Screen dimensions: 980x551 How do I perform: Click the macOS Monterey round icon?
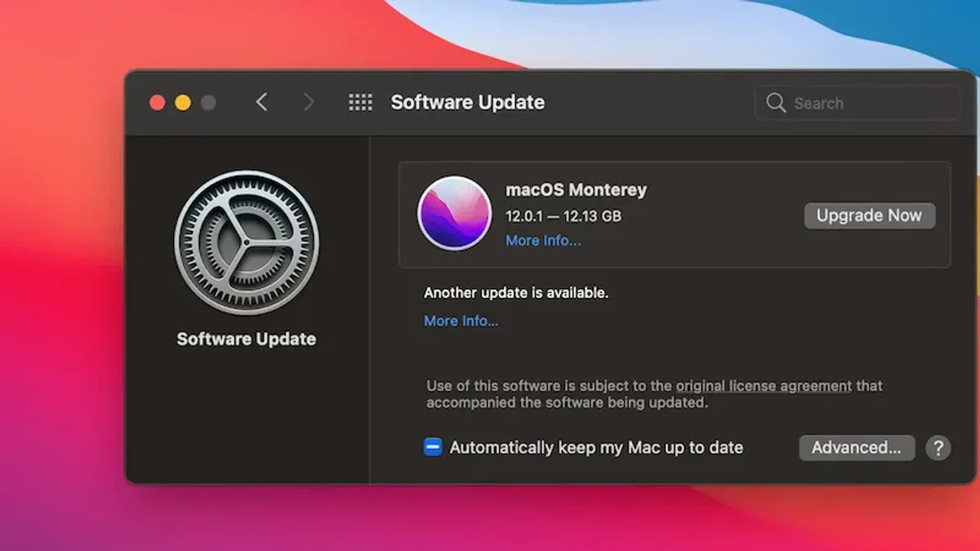[454, 213]
